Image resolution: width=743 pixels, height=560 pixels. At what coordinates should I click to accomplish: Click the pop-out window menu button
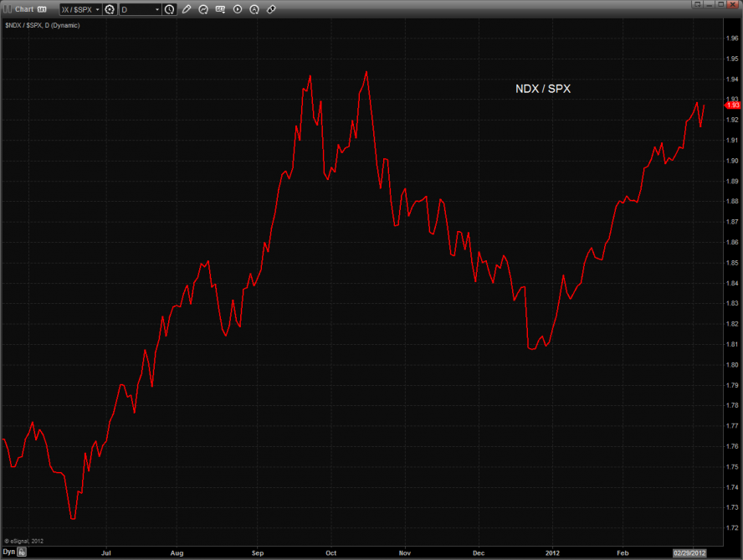[x=696, y=5]
